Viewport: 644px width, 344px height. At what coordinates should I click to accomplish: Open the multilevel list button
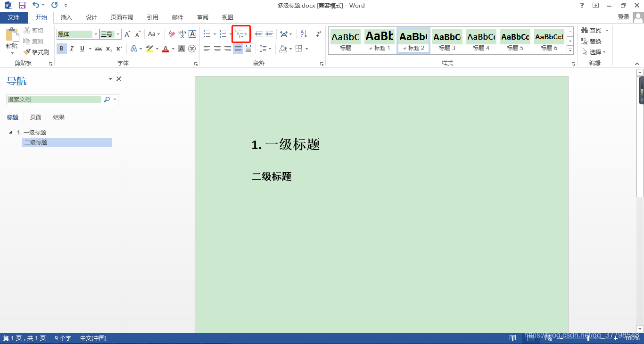point(241,34)
